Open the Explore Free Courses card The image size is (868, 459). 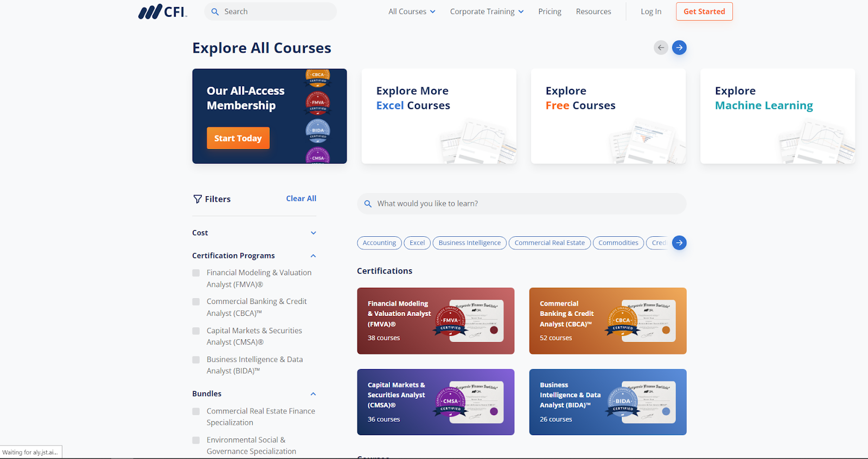(x=608, y=116)
